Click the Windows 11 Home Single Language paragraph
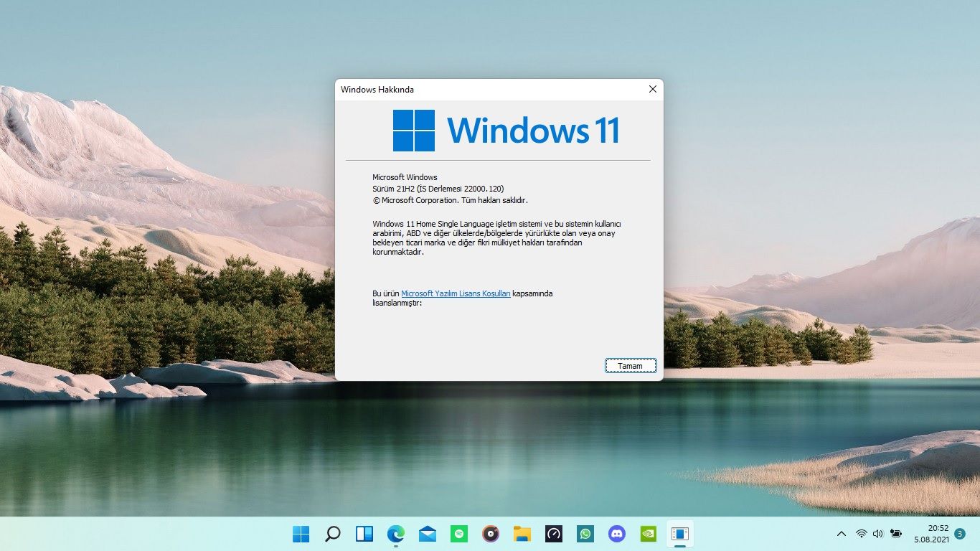The width and height of the screenshot is (980, 551). pyautogui.click(x=496, y=238)
